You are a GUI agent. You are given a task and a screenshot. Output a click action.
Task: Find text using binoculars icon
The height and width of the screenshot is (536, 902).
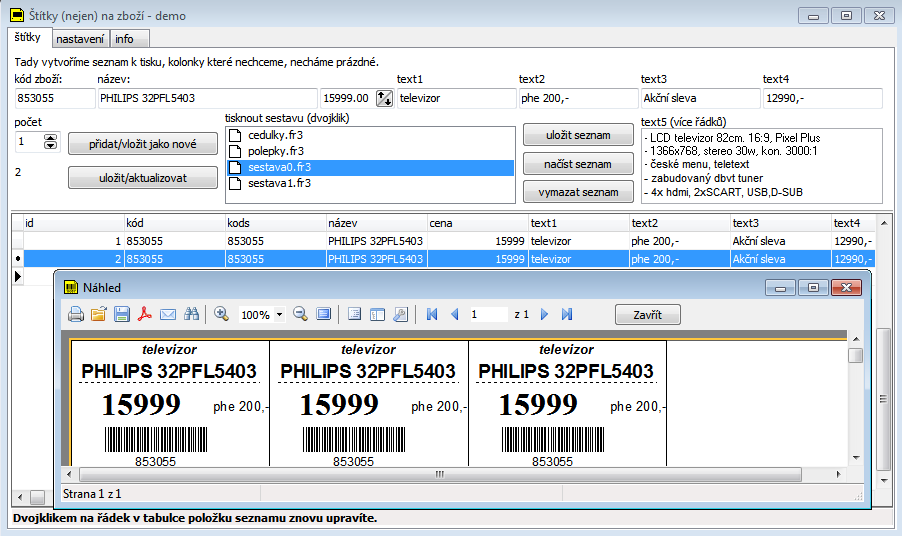[192, 314]
